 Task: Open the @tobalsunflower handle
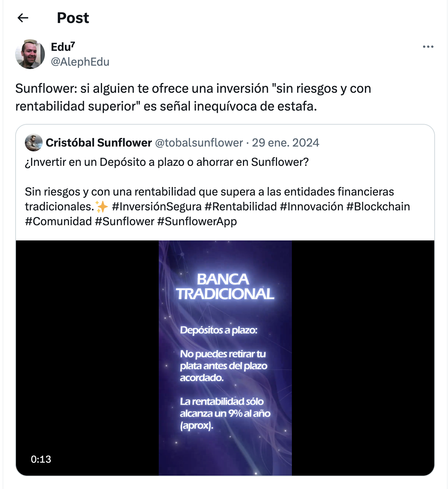pyautogui.click(x=199, y=142)
